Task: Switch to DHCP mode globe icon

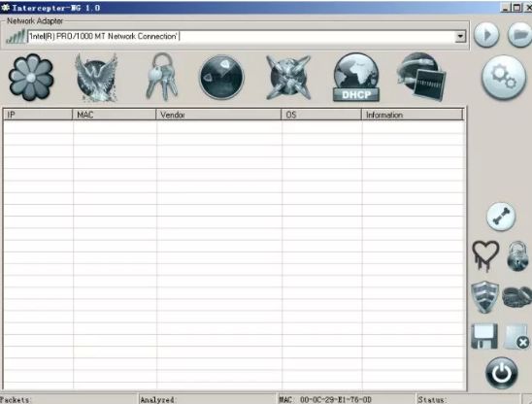Action: coord(356,78)
